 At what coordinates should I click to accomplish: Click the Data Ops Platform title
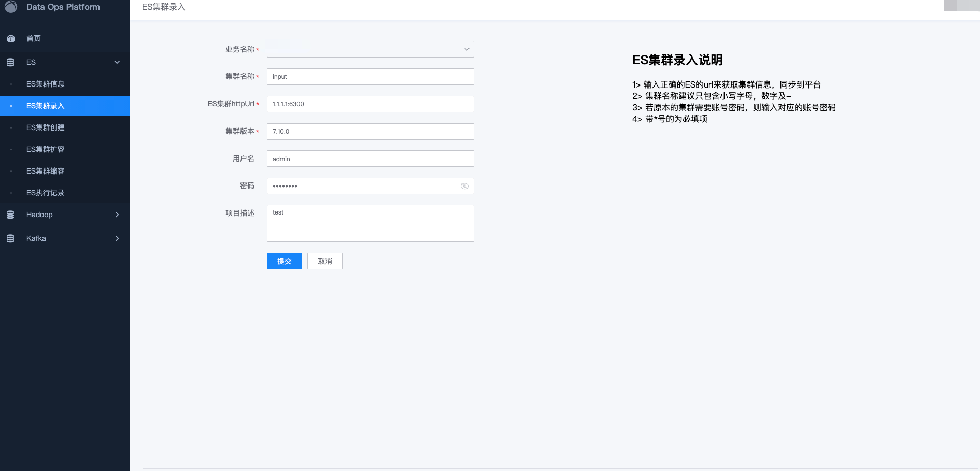(63, 7)
